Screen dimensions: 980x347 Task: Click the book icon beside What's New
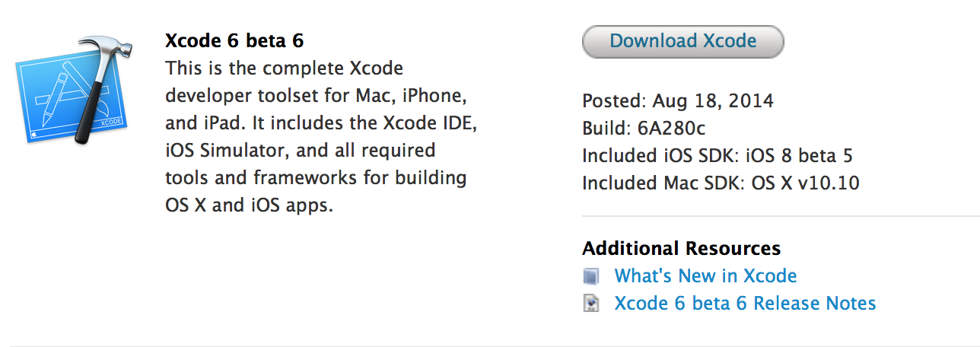point(591,276)
